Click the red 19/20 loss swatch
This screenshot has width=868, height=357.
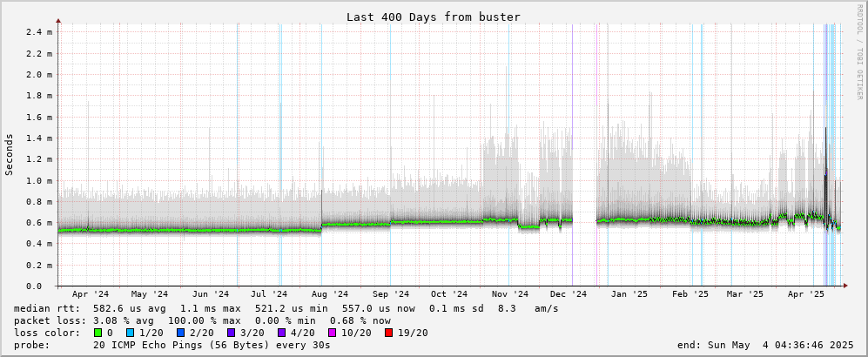click(x=387, y=333)
